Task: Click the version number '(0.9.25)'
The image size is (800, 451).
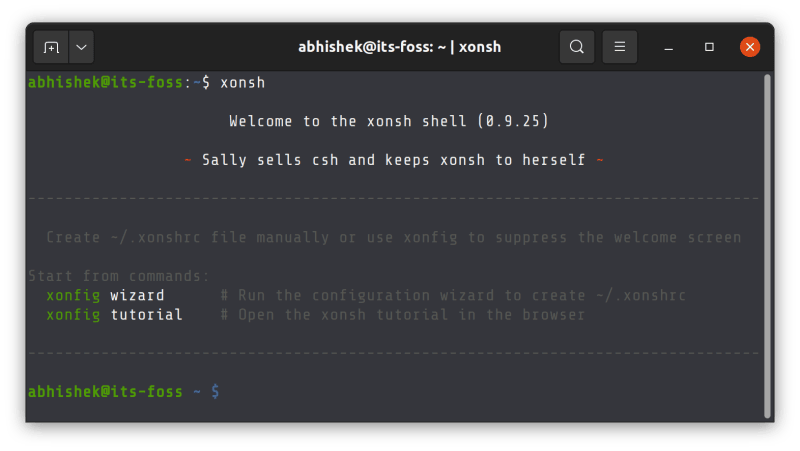Action: (513, 121)
